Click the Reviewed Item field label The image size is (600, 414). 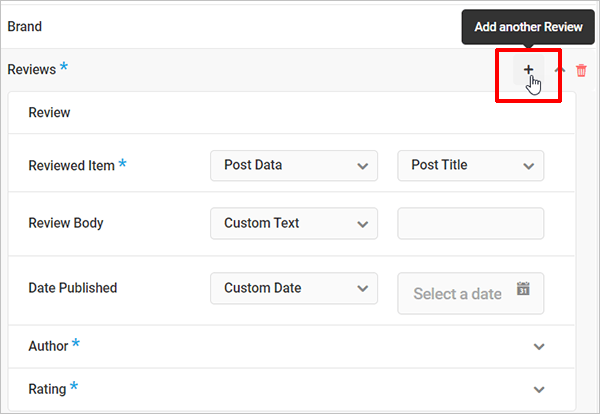71,166
